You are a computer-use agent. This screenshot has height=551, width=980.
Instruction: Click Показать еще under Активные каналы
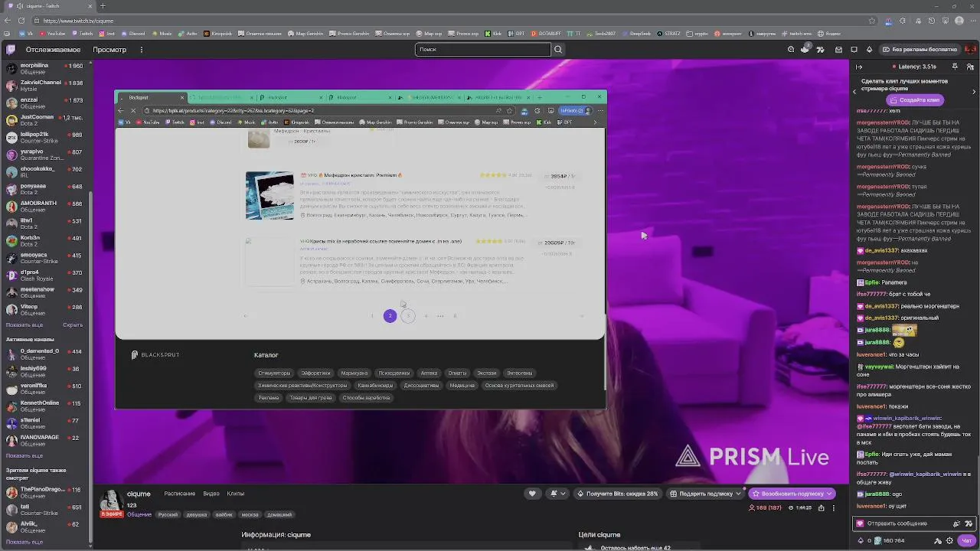pos(24,456)
